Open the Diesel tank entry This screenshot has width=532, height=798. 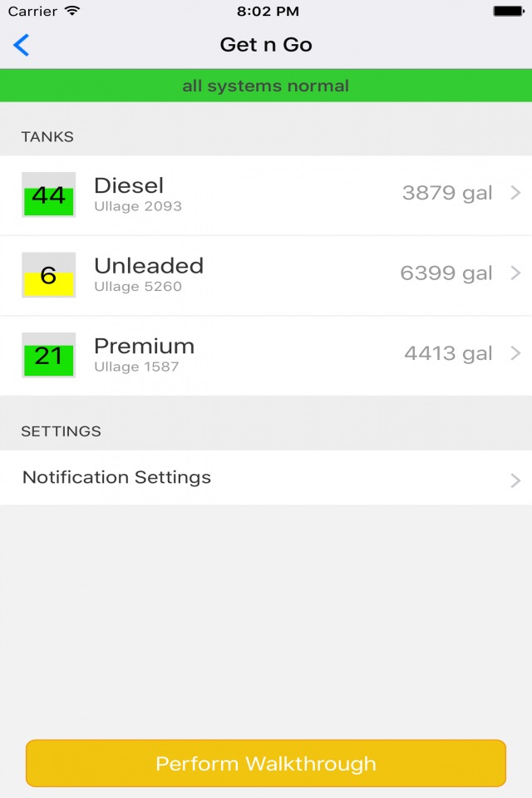(129, 185)
